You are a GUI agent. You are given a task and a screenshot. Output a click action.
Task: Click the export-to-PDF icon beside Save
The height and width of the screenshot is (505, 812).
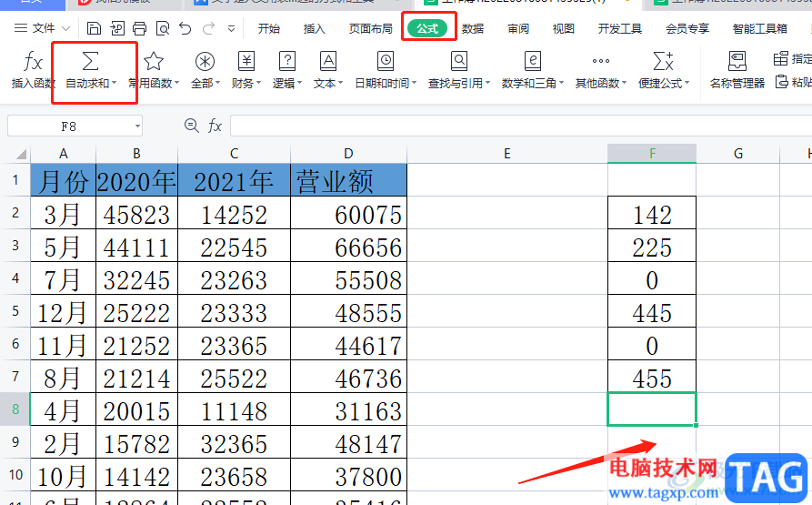click(117, 28)
